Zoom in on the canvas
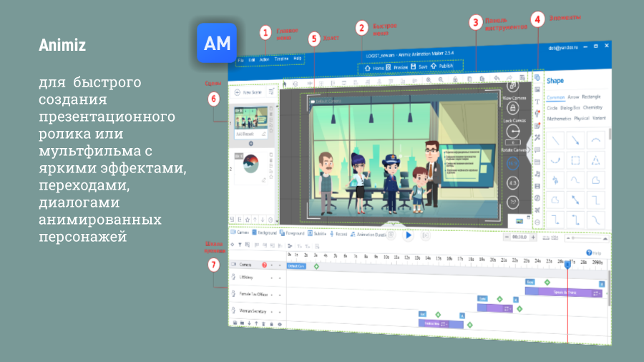Screen dimensions: 644x362 [429, 80]
